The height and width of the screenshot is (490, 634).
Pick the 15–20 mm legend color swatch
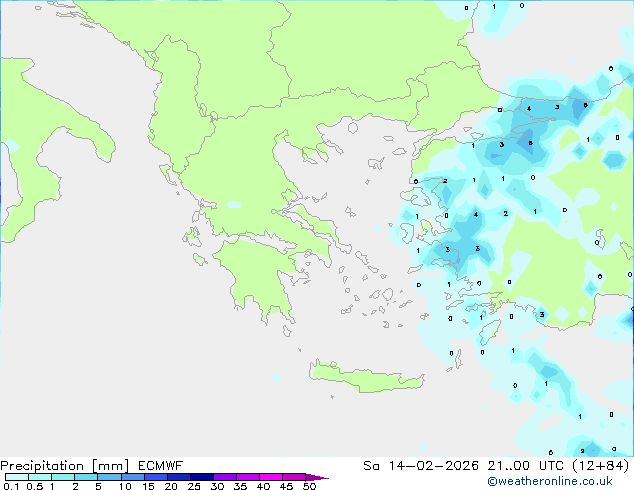tap(155, 477)
